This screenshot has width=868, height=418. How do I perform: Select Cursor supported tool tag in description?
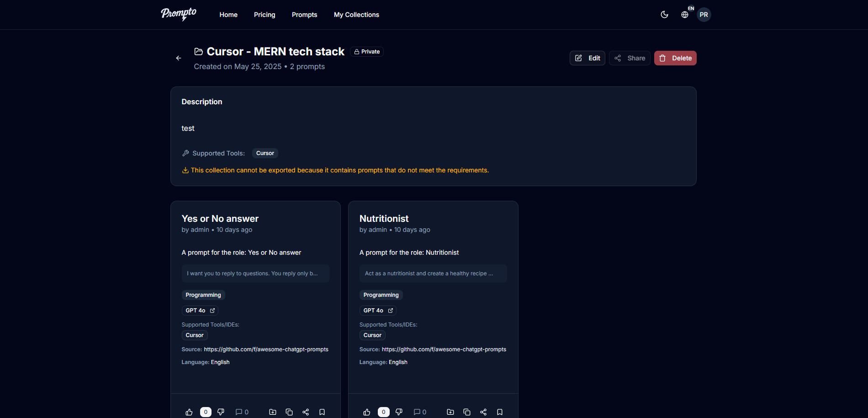click(265, 153)
